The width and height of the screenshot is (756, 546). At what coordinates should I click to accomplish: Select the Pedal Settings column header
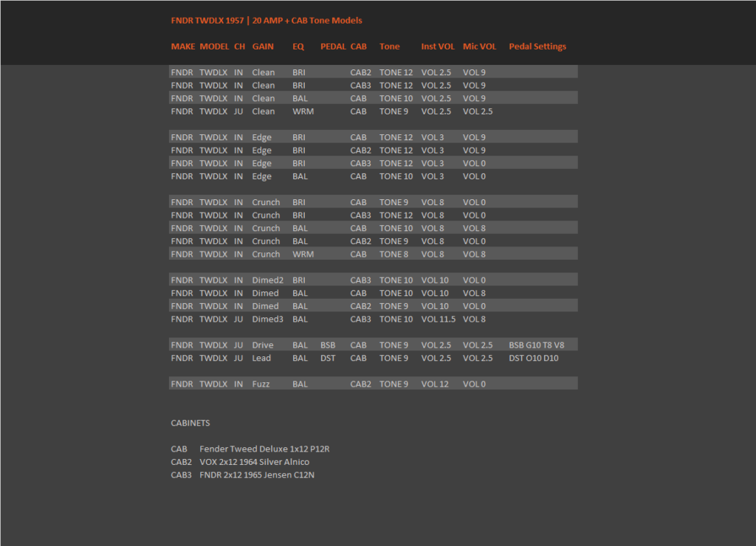pos(537,46)
